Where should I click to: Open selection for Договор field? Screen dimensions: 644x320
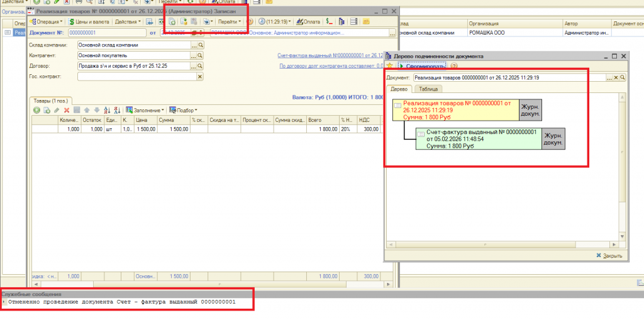click(x=194, y=66)
